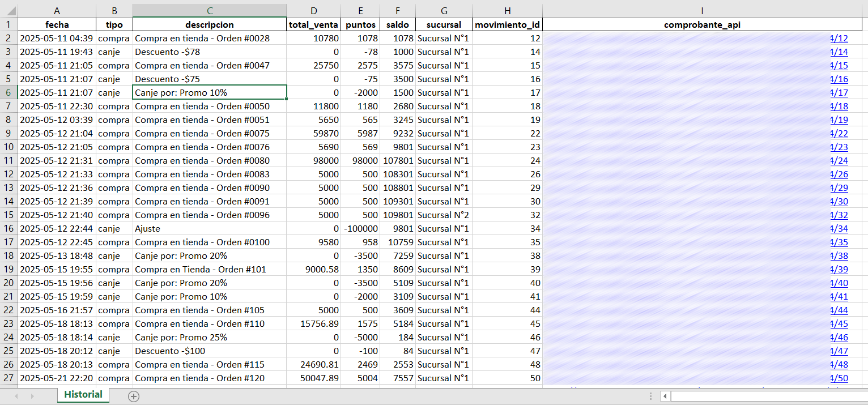Add a new sheet with plus icon

(x=134, y=397)
